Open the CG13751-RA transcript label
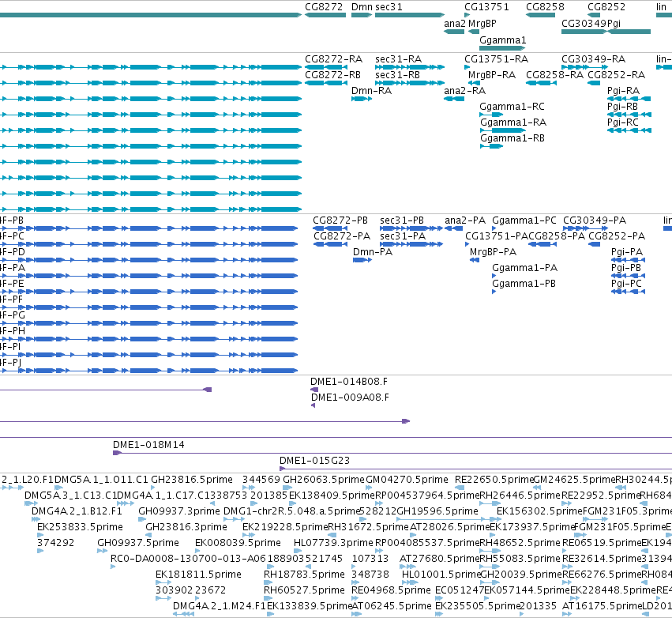The height and width of the screenshot is (618, 672). click(x=496, y=58)
